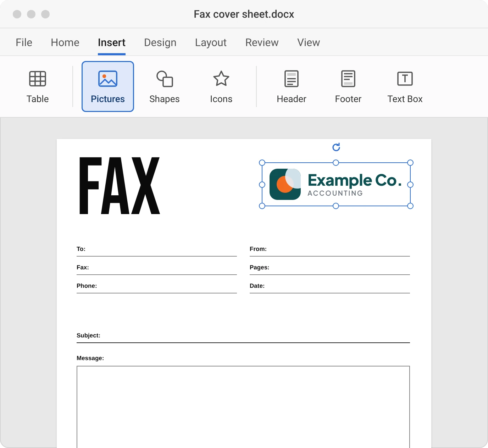The width and height of the screenshot is (488, 448).
Task: Click the document title Fax cover sheet.docx
Action: point(244,14)
